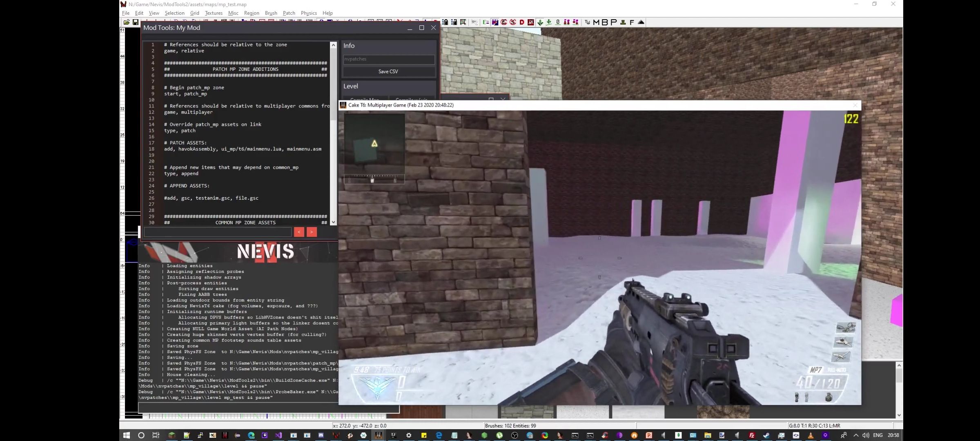Click the crossed-out E circle icon
This screenshot has height=441, width=980.
(504, 22)
